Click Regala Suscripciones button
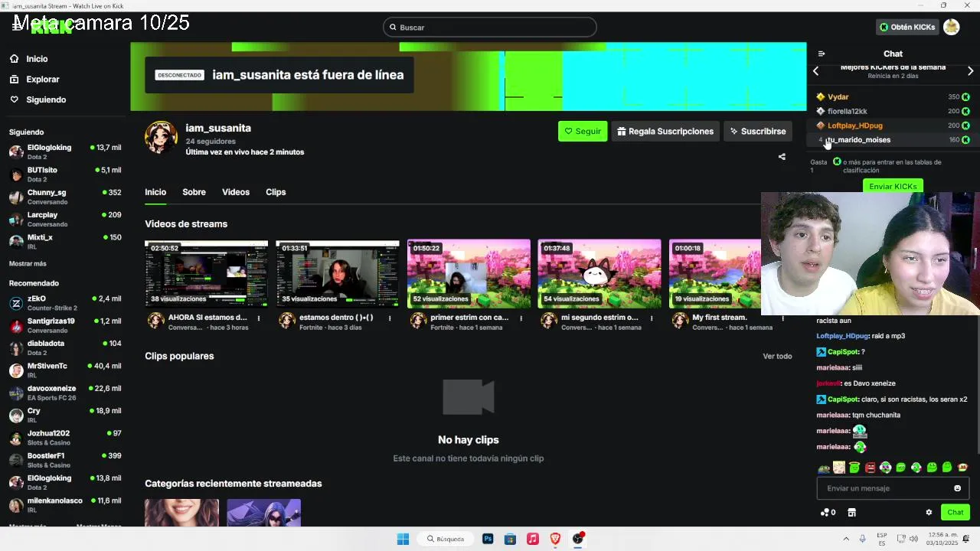The image size is (980, 551). [665, 131]
